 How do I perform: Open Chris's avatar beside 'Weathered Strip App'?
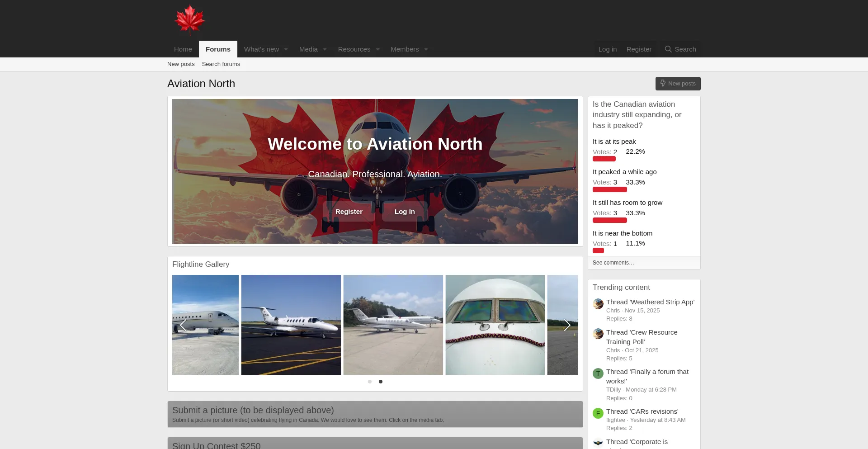pyautogui.click(x=598, y=304)
